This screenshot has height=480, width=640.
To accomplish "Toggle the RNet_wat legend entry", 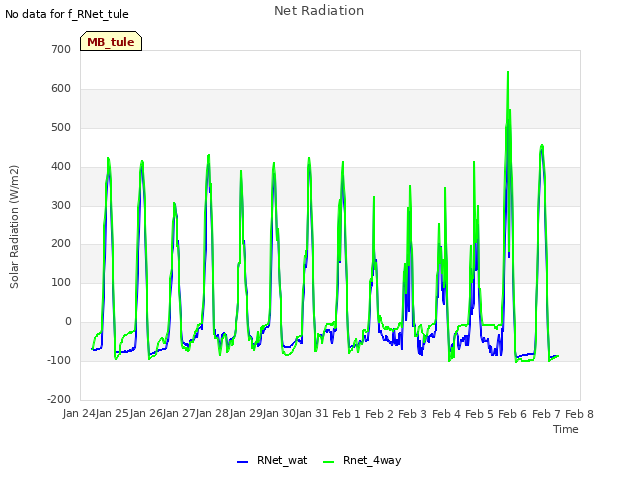I will [272, 460].
